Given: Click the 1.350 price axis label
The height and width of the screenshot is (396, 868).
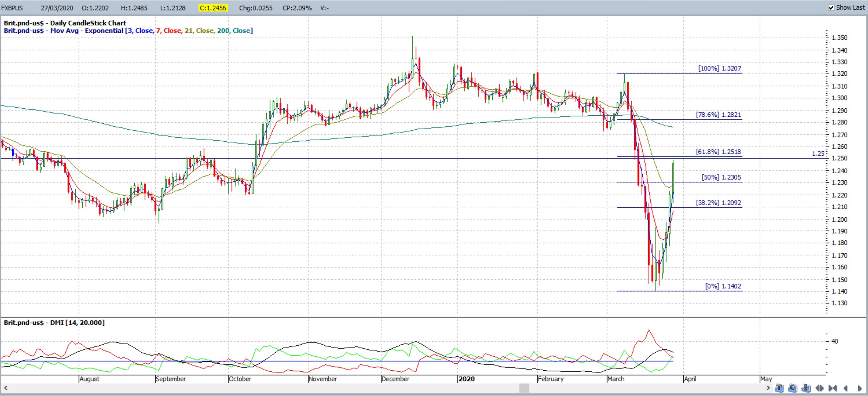Looking at the screenshot, I should coord(840,38).
